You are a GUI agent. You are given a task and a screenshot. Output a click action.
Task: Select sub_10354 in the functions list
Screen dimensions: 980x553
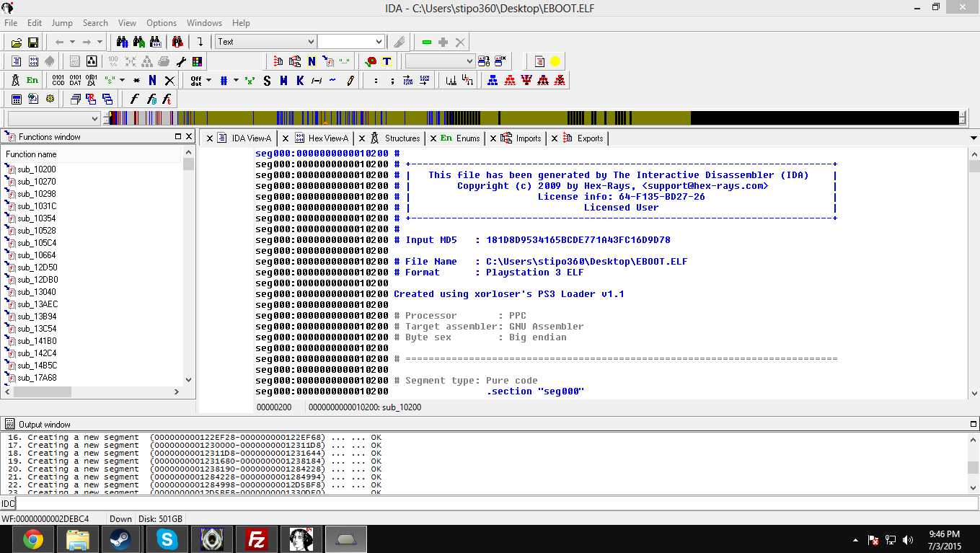point(37,218)
